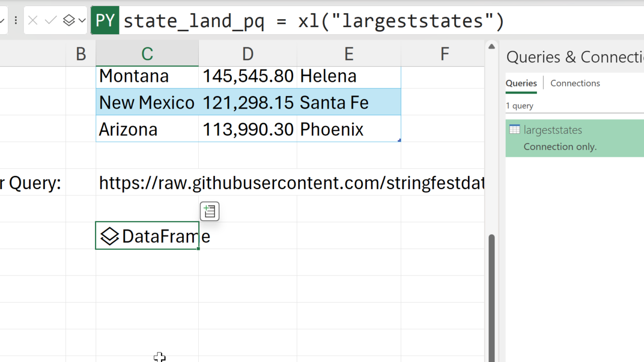Switch to the Connections tab
This screenshot has width=644, height=362.
coord(575,83)
